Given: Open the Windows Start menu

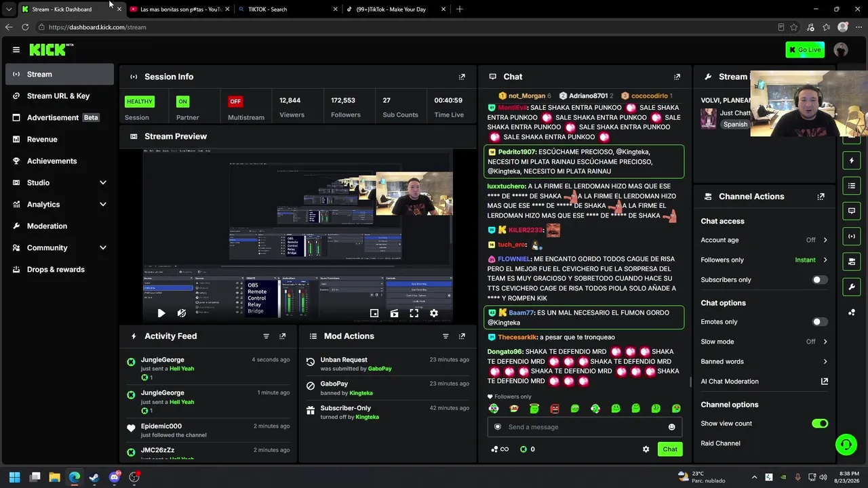Looking at the screenshot, I should pos(14,477).
